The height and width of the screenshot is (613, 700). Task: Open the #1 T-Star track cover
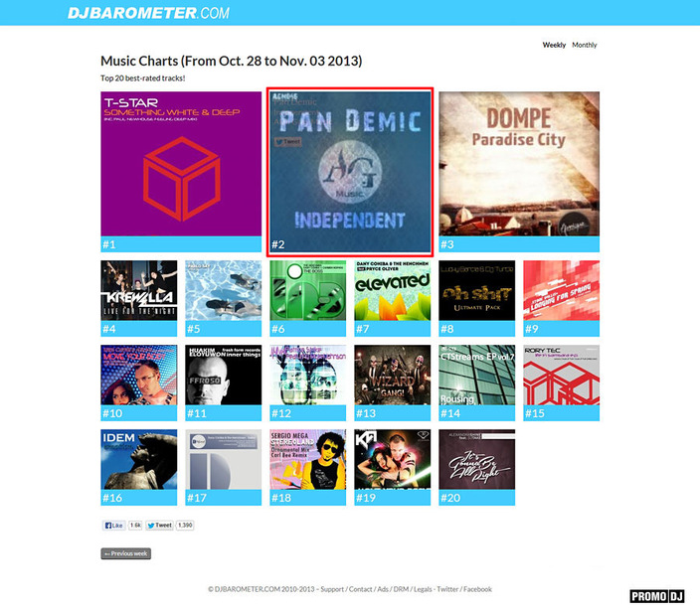pos(181,172)
